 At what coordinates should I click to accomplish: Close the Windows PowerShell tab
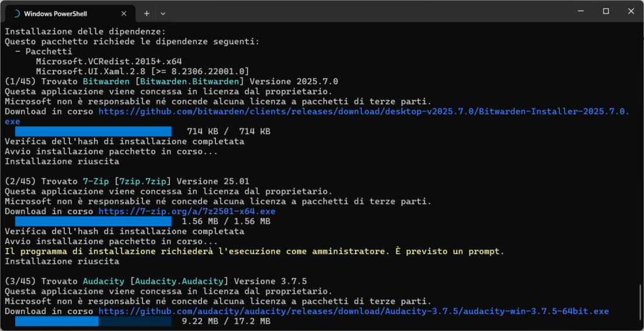click(x=123, y=13)
